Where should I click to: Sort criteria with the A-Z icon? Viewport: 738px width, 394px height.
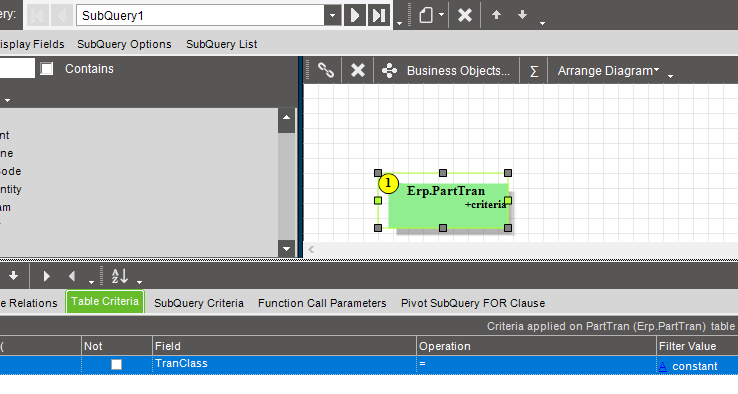[x=120, y=276]
